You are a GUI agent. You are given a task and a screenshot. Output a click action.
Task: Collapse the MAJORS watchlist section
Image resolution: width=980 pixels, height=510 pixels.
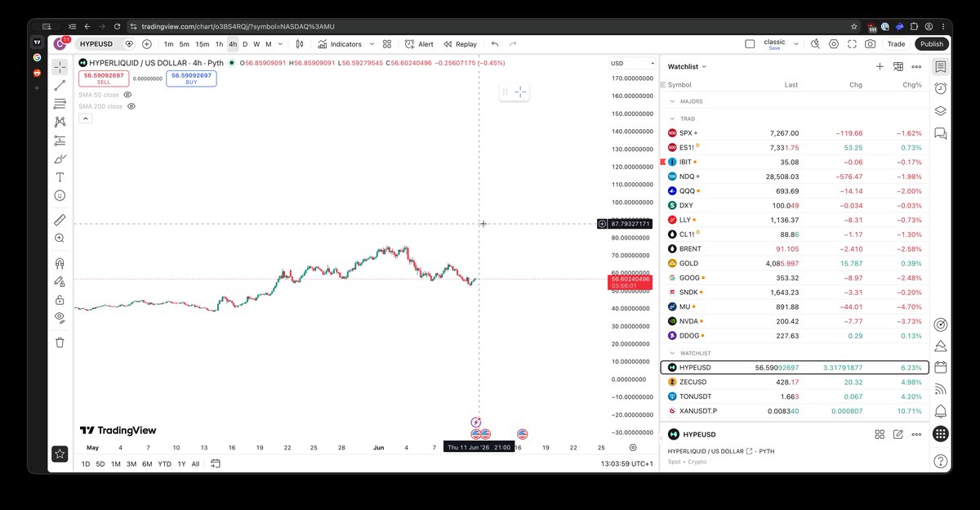pyautogui.click(x=673, y=101)
